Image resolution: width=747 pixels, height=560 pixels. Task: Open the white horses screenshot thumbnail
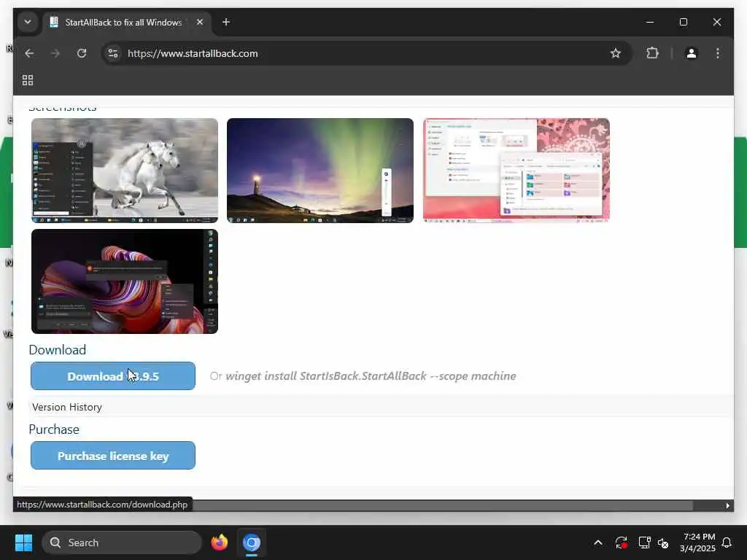[x=125, y=171]
